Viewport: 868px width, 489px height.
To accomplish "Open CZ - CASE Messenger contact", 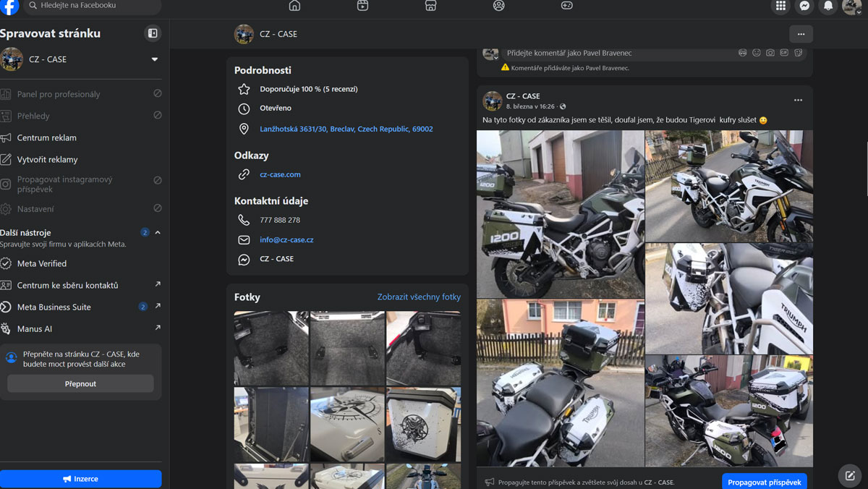I will click(277, 259).
